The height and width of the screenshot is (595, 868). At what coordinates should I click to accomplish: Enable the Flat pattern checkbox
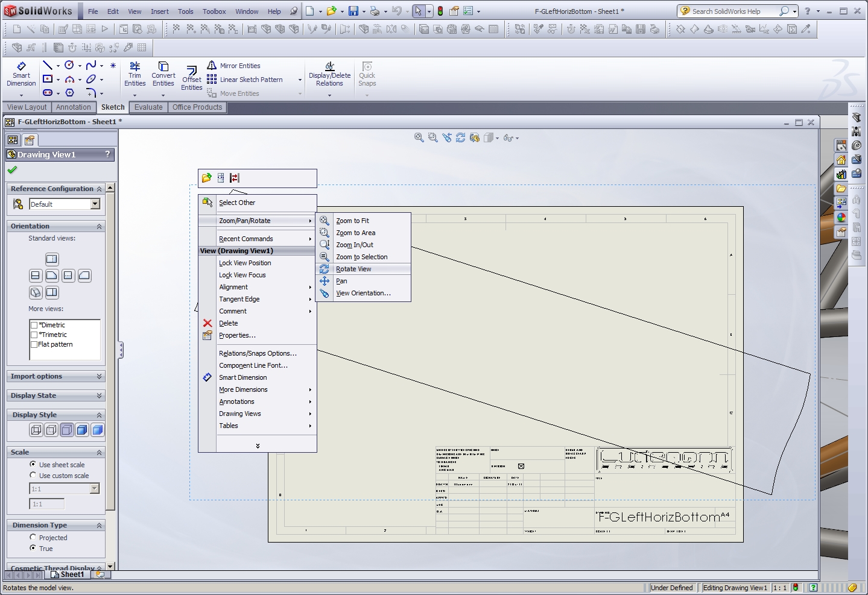pos(34,345)
